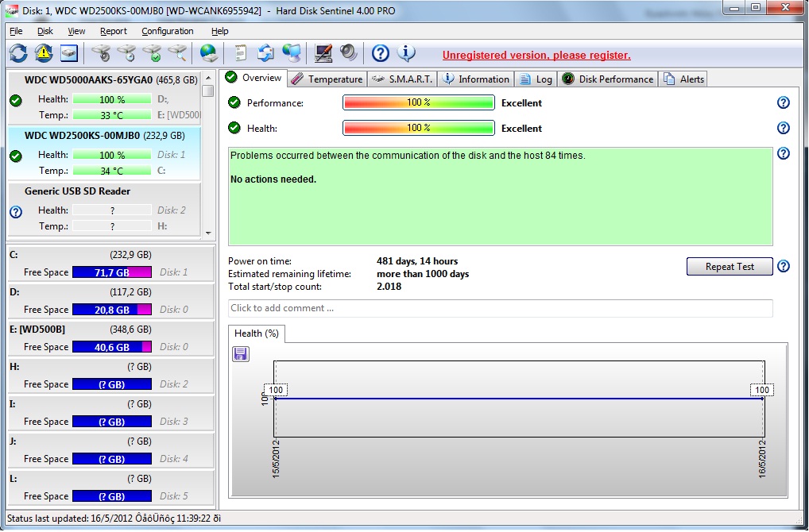The image size is (809, 532).
Task: Click the disk with magnifying glass icon
Action: point(177,52)
